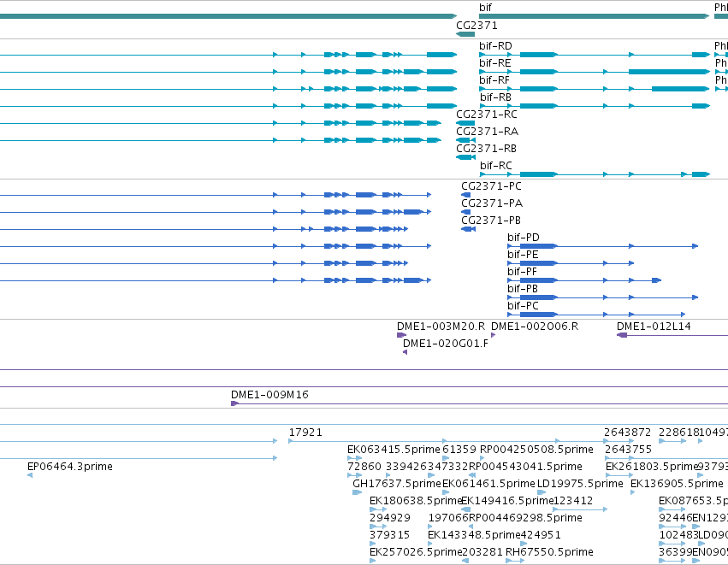Select the feature labeled 123412
This screenshot has width=728, height=565.
point(572,501)
